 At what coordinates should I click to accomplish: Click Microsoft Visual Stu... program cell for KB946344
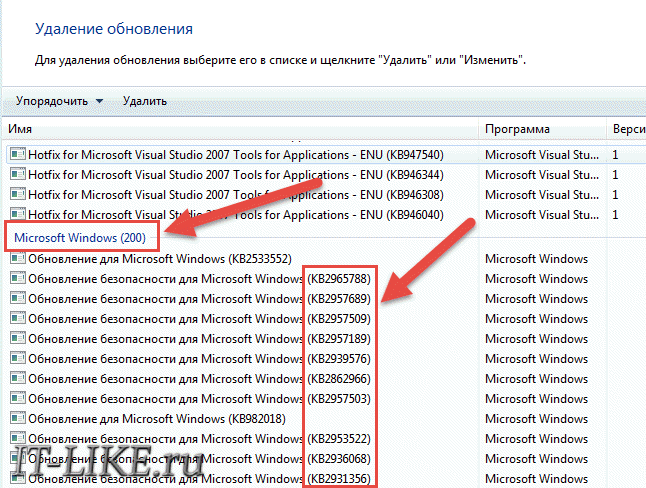click(542, 175)
